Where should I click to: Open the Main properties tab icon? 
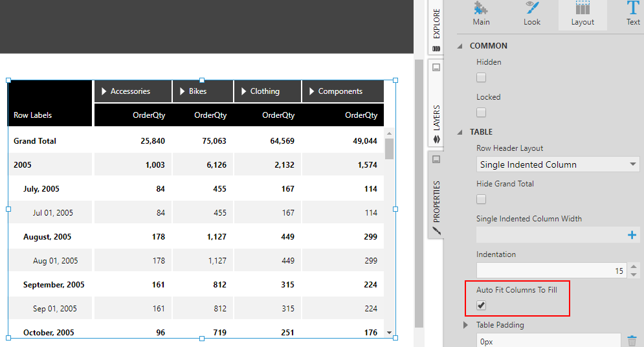click(x=481, y=8)
